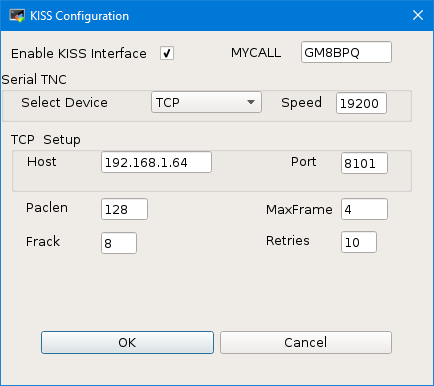Click the Retries field showing 10
434x386 pixels.
click(x=359, y=242)
